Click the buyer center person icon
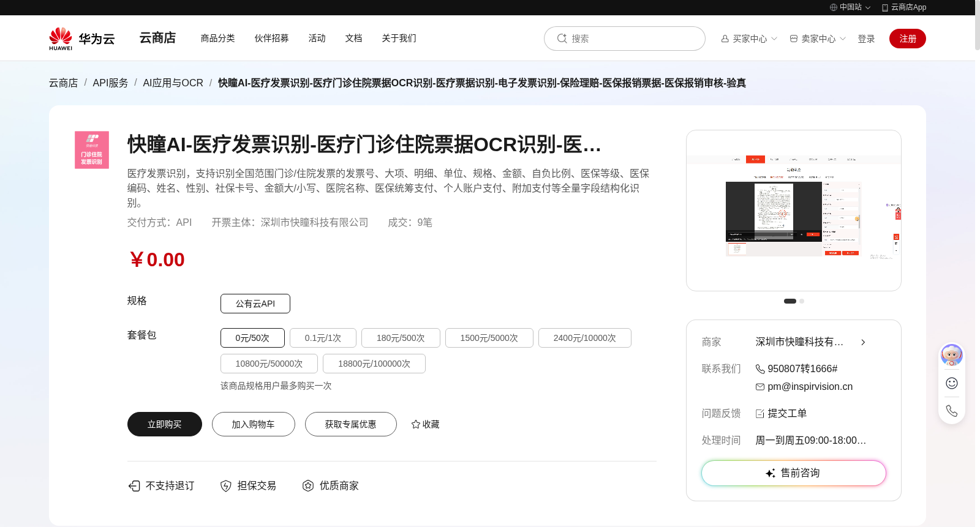Screen dimensions: 980x527 [x=725, y=39]
